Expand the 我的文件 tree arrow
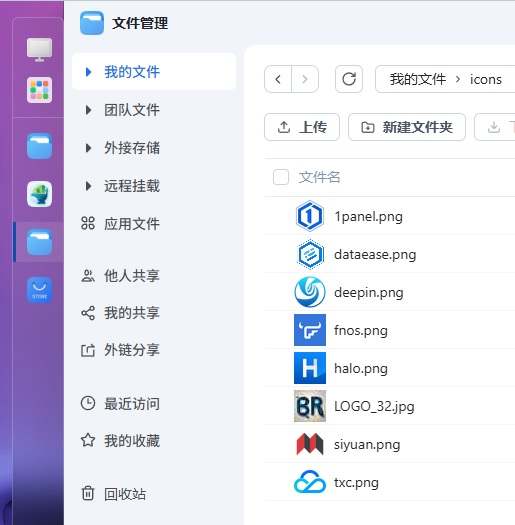Viewport: 515px width, 525px height. (88, 72)
